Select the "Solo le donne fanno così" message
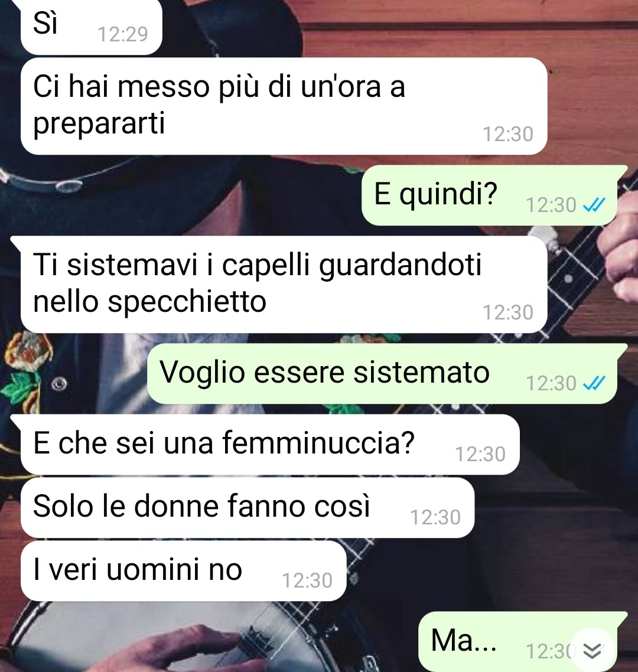Viewport: 638px width, 672px height. click(x=248, y=507)
